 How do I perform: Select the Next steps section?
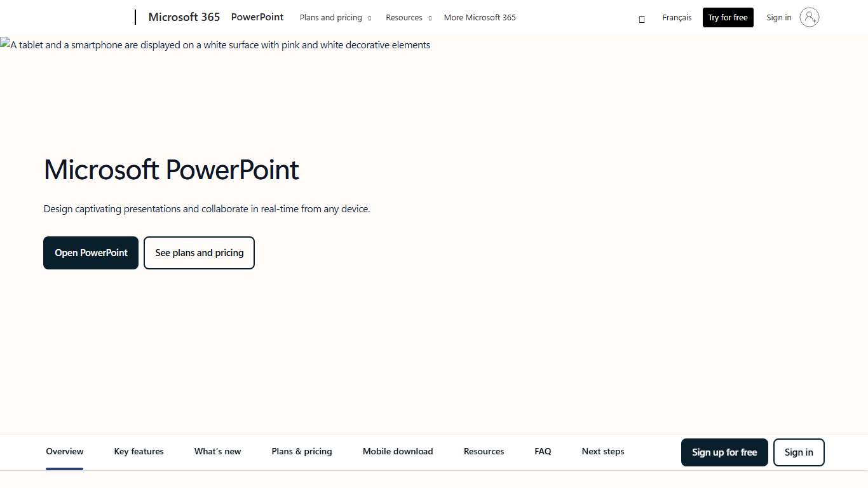tap(602, 451)
